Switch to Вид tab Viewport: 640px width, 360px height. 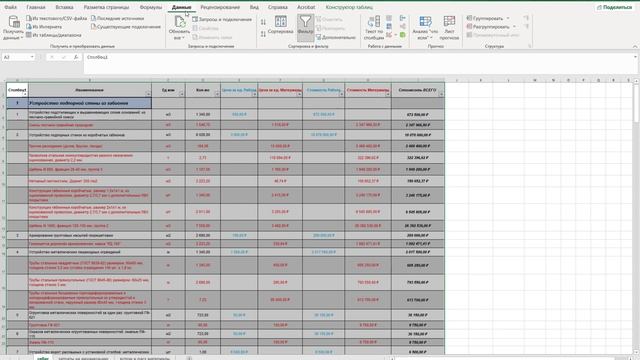pyautogui.click(x=254, y=7)
